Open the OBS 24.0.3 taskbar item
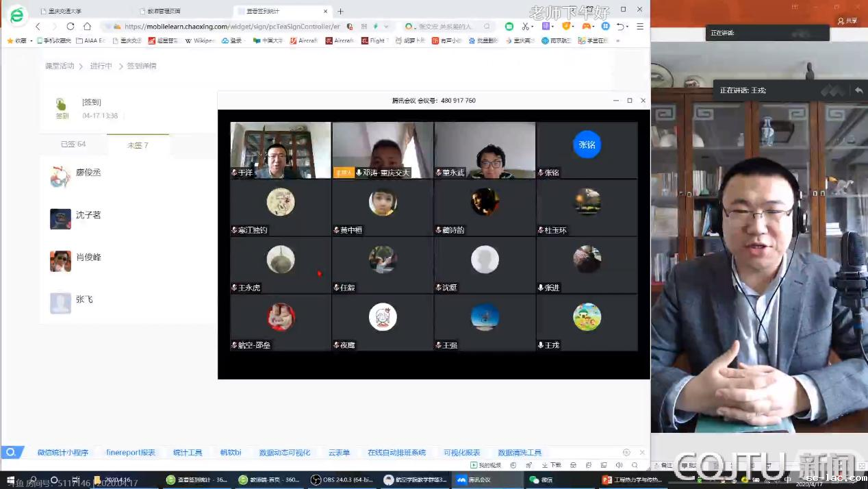This screenshot has width=868, height=489. click(341, 480)
